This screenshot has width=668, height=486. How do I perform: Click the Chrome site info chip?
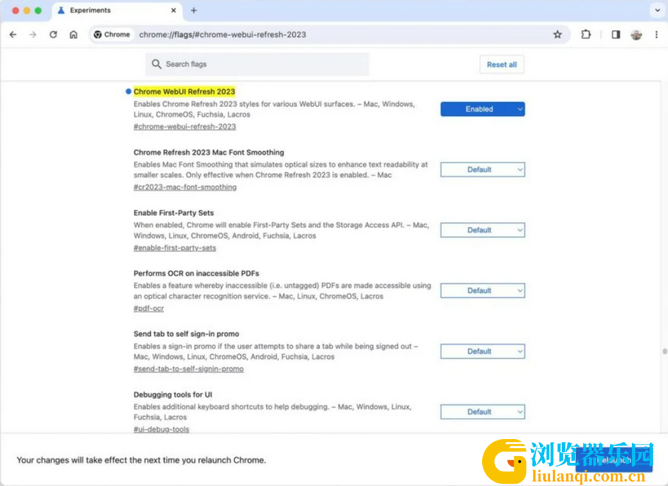click(x=112, y=35)
